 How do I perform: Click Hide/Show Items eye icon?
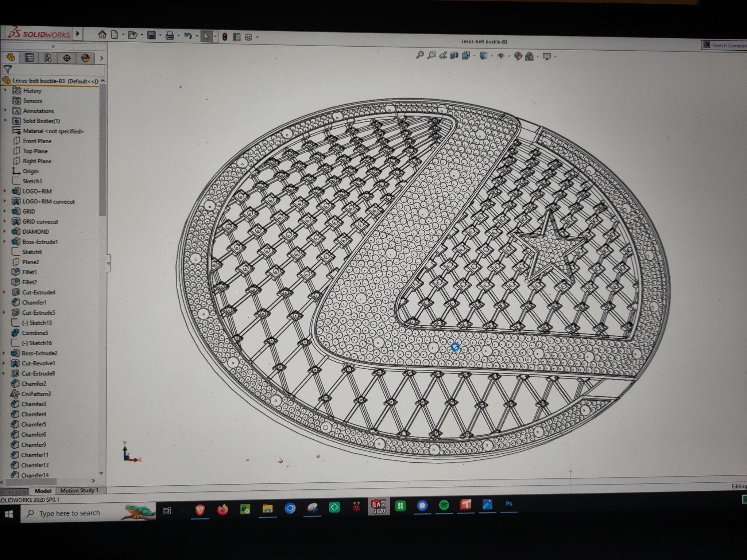(501, 56)
